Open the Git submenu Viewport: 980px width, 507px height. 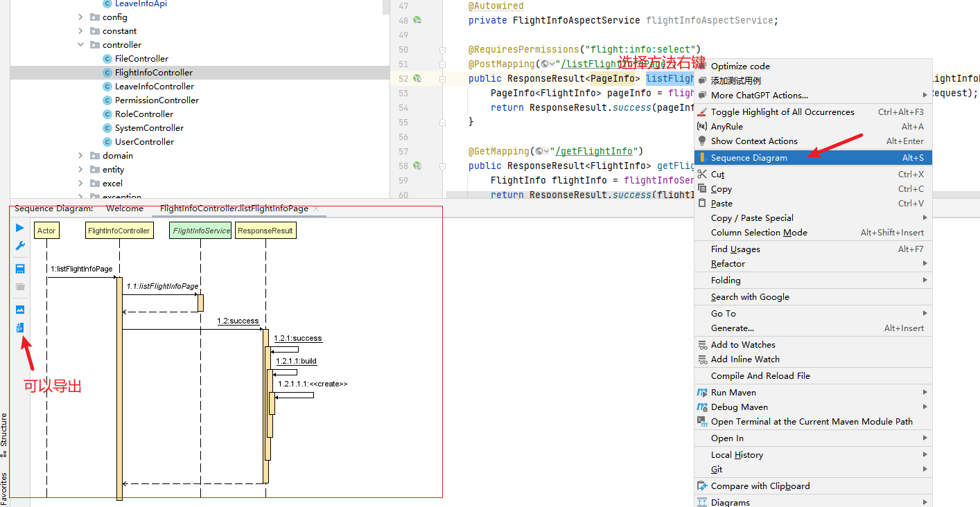point(813,470)
